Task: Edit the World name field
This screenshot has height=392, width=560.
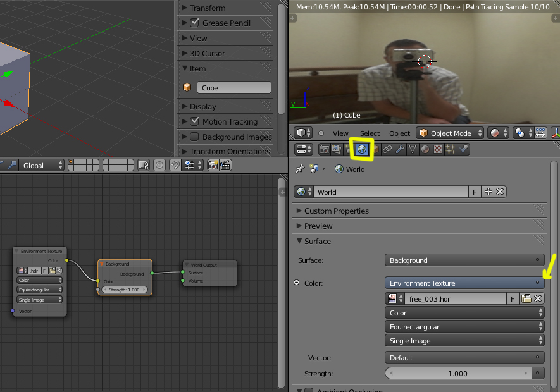Action: click(390, 192)
